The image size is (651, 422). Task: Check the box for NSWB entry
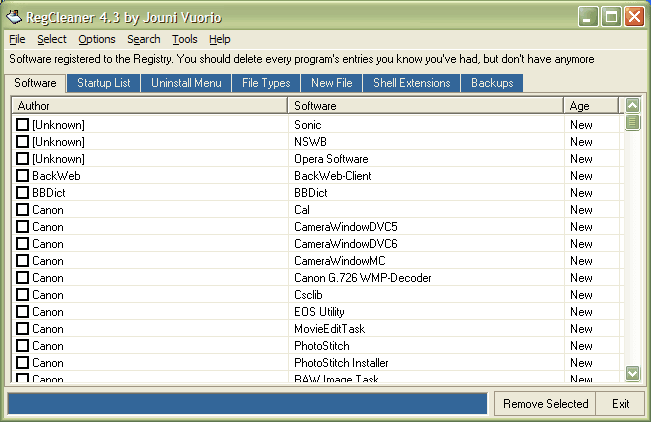point(22,142)
